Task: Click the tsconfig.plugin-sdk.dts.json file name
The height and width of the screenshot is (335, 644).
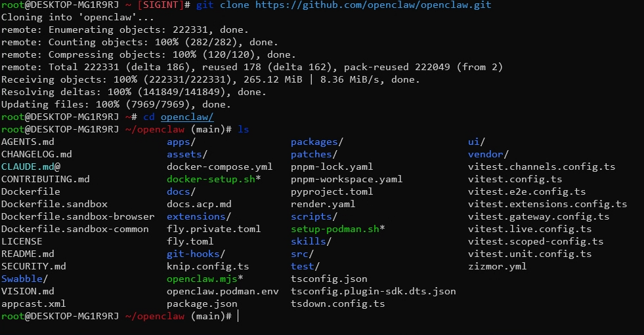Action: click(373, 291)
